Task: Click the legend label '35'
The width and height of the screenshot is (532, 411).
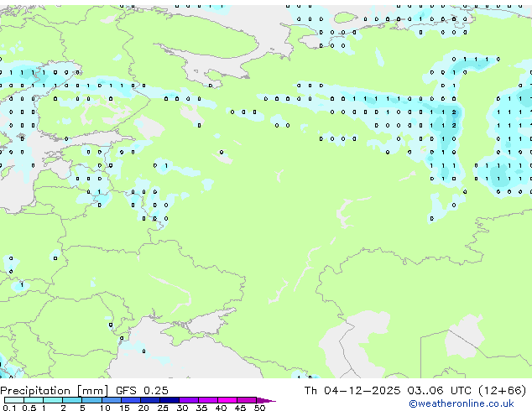Action: click(201, 408)
